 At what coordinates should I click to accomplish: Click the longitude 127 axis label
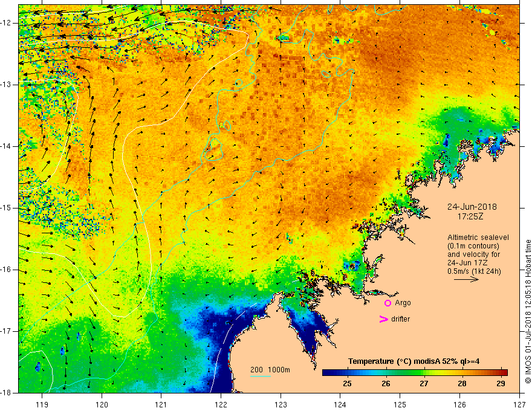pos(519,404)
